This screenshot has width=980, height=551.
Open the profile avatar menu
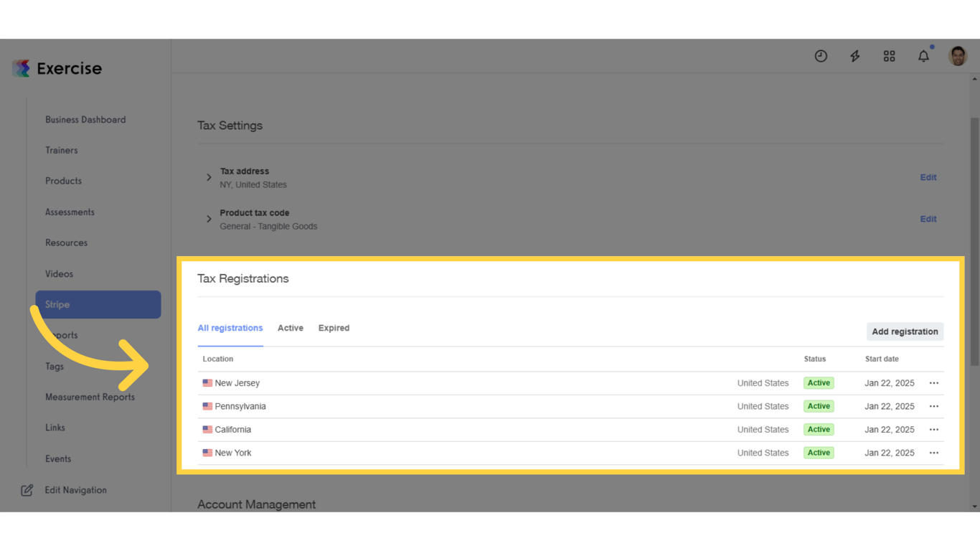click(x=958, y=55)
